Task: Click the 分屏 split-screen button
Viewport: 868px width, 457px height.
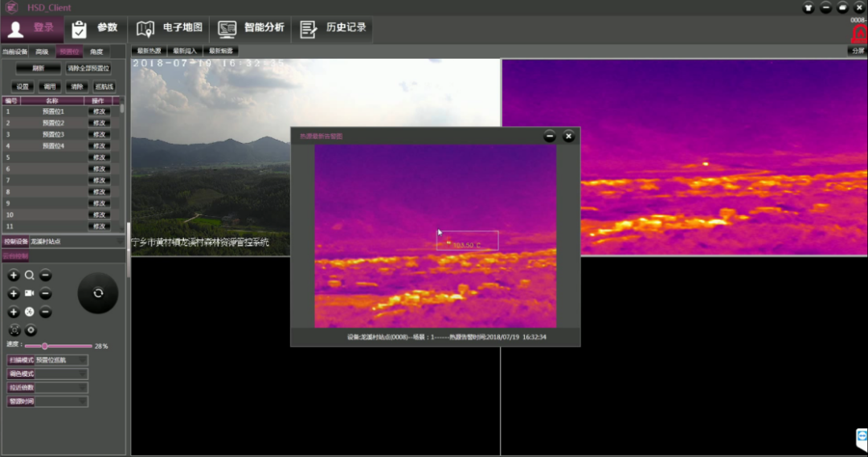Action: coord(857,51)
